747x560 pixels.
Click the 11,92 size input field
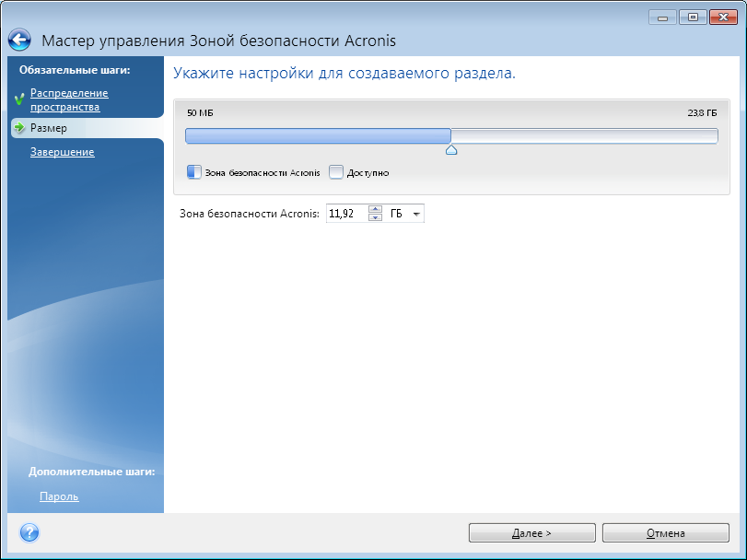pos(346,214)
